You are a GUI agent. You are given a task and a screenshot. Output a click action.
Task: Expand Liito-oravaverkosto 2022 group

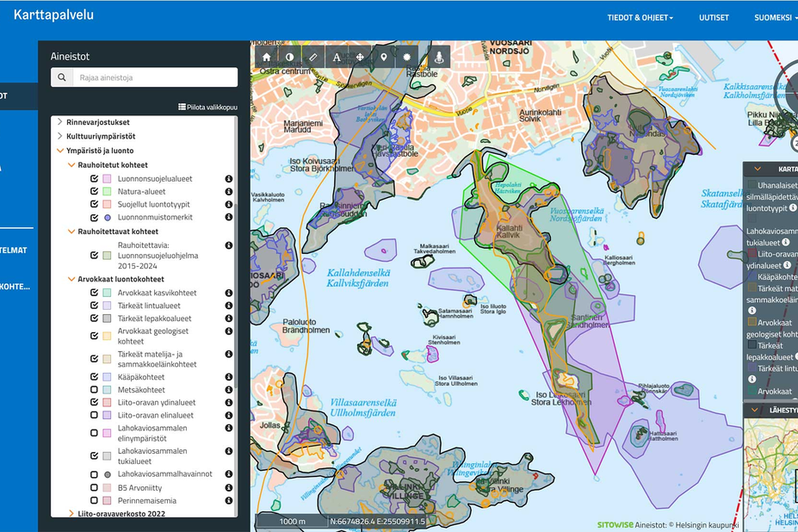tap(71, 513)
